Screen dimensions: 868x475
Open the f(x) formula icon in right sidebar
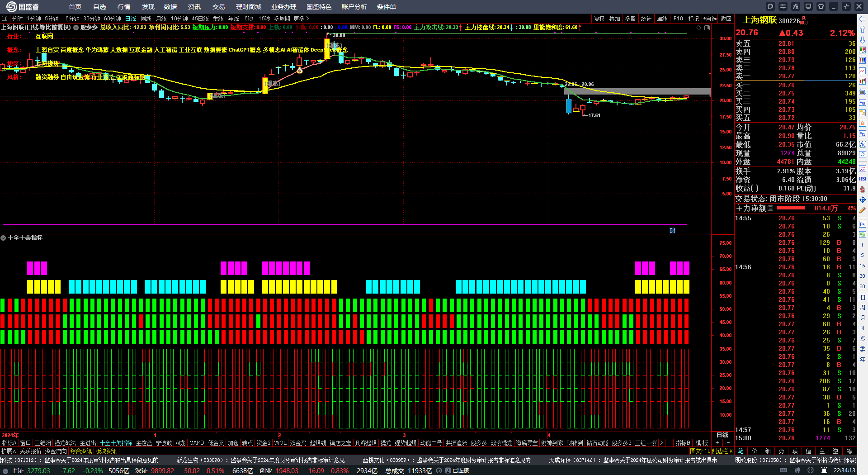pos(863,144)
